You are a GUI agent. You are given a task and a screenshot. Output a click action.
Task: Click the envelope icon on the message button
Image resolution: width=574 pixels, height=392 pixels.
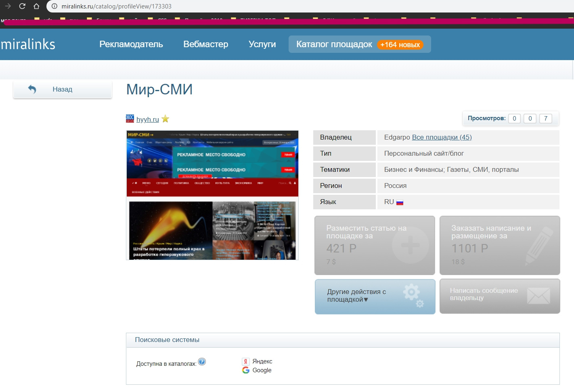[x=538, y=296]
